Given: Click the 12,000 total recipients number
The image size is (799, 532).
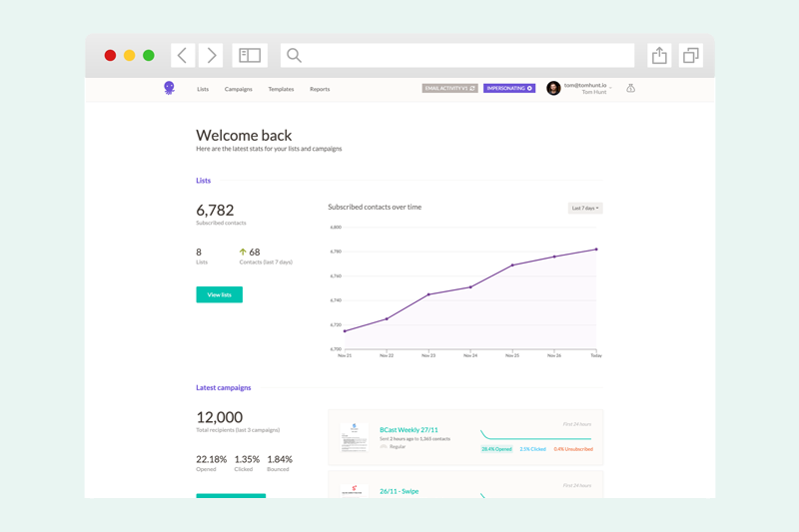Looking at the screenshot, I should click(x=219, y=417).
